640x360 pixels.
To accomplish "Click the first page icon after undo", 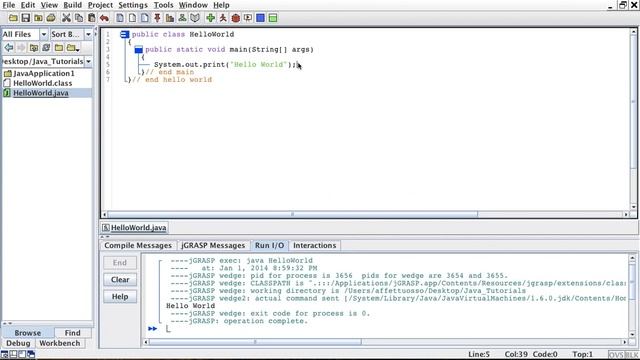I will (120, 18).
